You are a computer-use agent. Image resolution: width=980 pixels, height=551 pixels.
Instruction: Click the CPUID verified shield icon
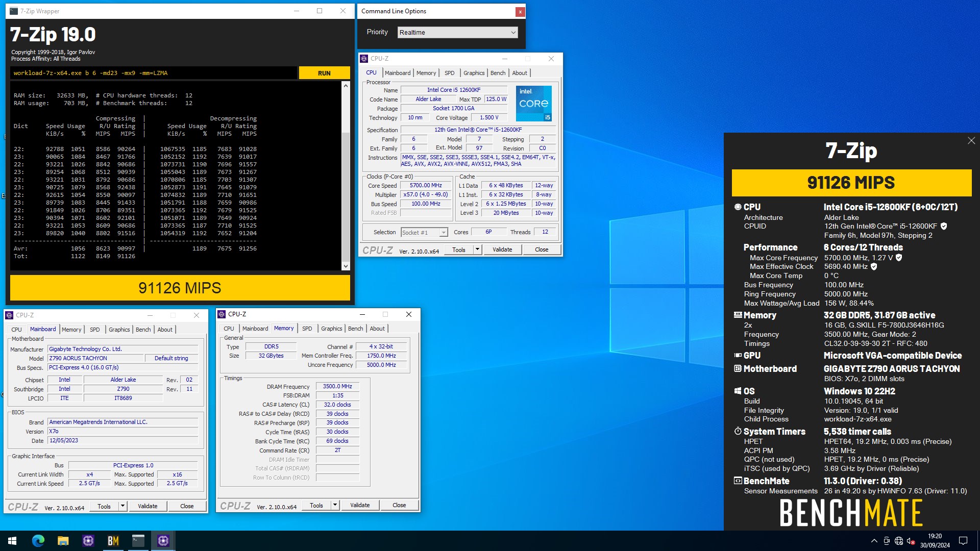click(x=944, y=226)
